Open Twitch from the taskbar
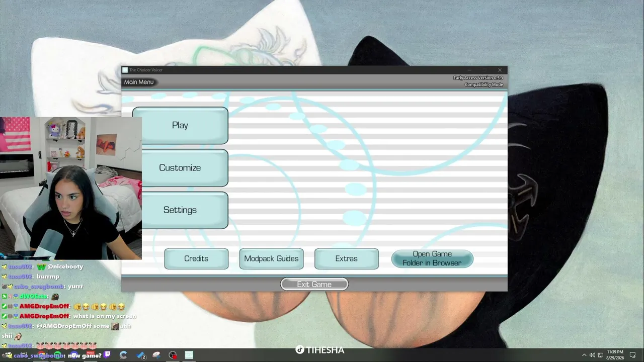This screenshot has width=644, height=362. tap(107, 355)
